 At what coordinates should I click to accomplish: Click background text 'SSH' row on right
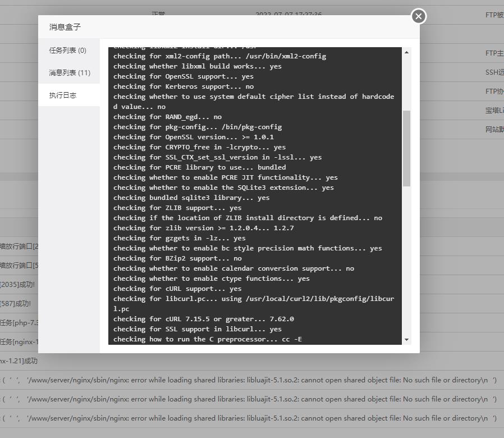(x=494, y=72)
